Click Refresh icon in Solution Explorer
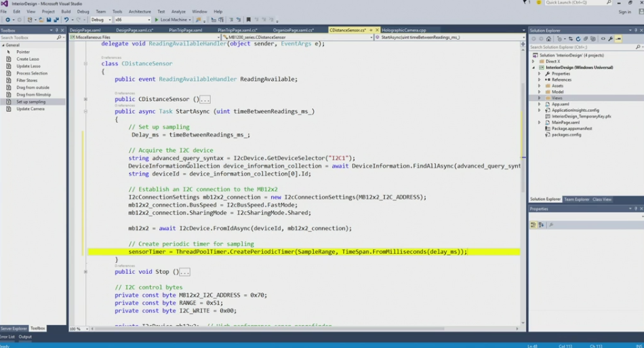Image resolution: width=644 pixels, height=348 pixels. pyautogui.click(x=578, y=39)
